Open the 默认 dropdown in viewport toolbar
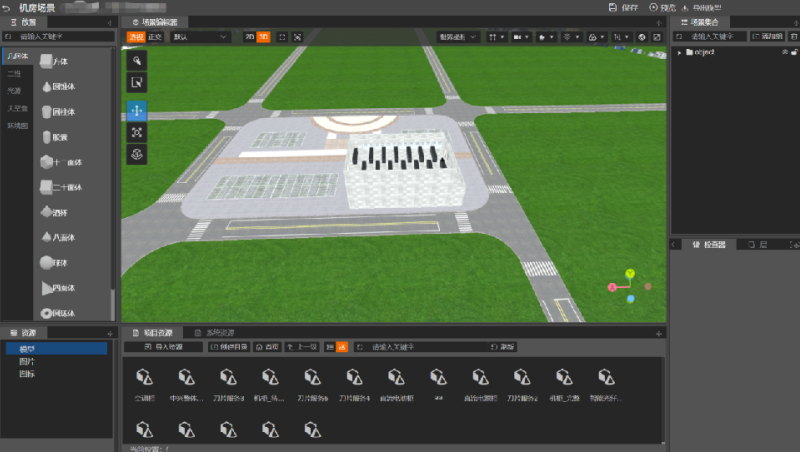 pos(200,37)
